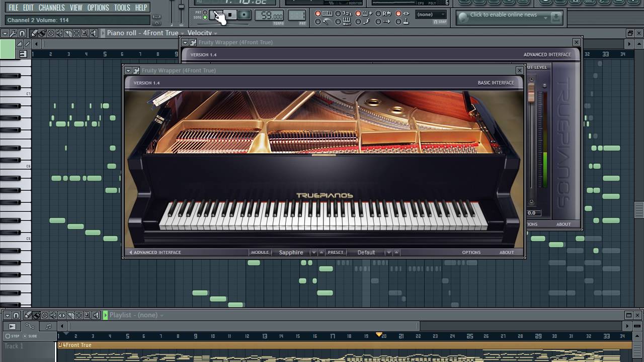Open piano roll Tools wrench icon
The image size is (644, 362).
coord(14,33)
